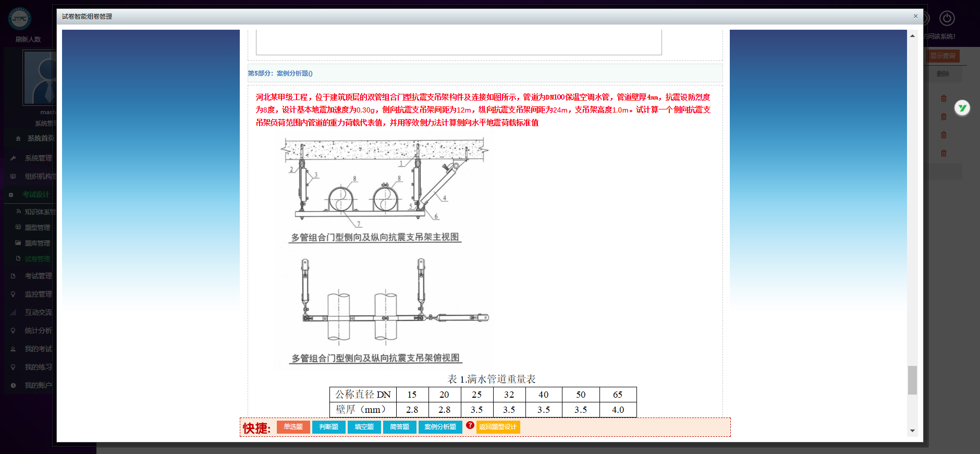Click the scrollbar down arrow in dialog

(912, 431)
